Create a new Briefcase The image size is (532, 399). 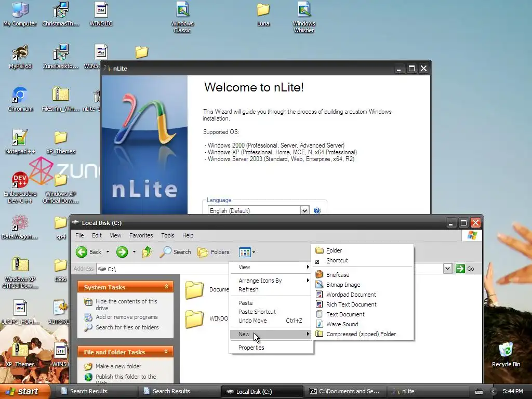click(362, 275)
